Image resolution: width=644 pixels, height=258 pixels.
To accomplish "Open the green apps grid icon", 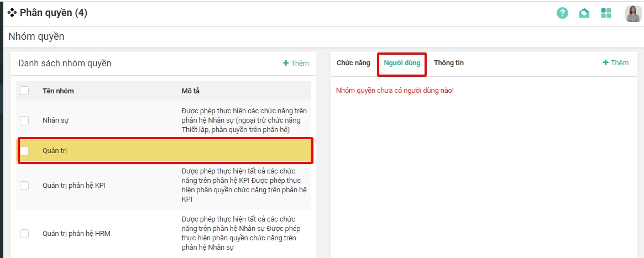I will click(x=606, y=13).
